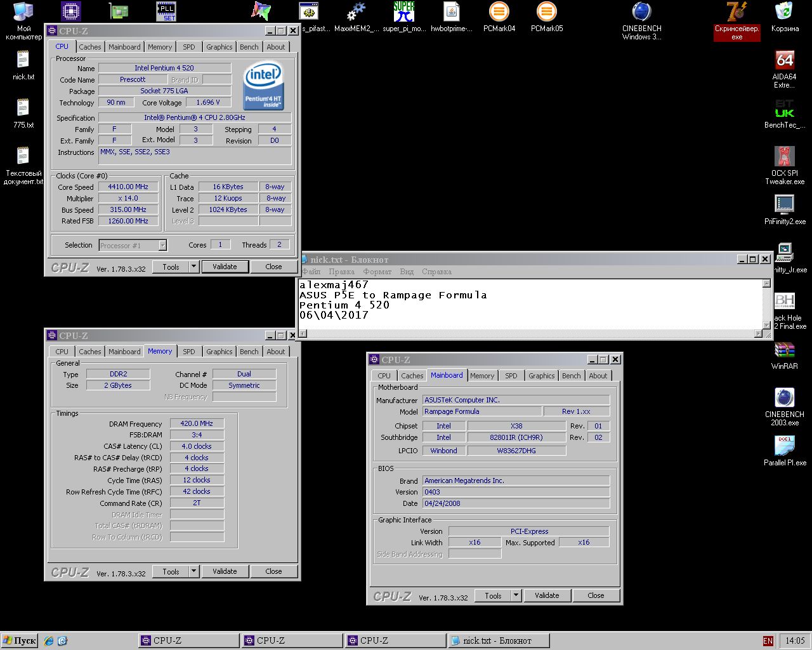Launch CINEBENCH Windows desktop shortcut
812x650 pixels.
click(x=641, y=21)
